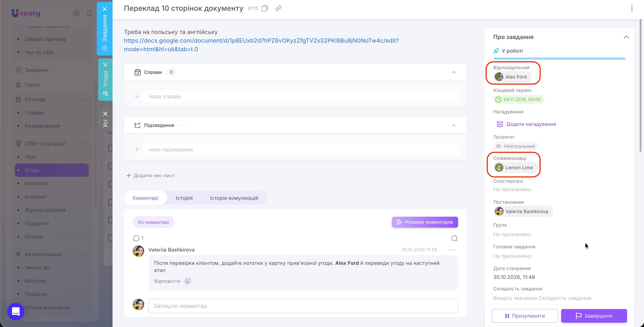The width and height of the screenshot is (644, 327).
Task: Click the alarm icon for reminder
Action: (x=499, y=124)
